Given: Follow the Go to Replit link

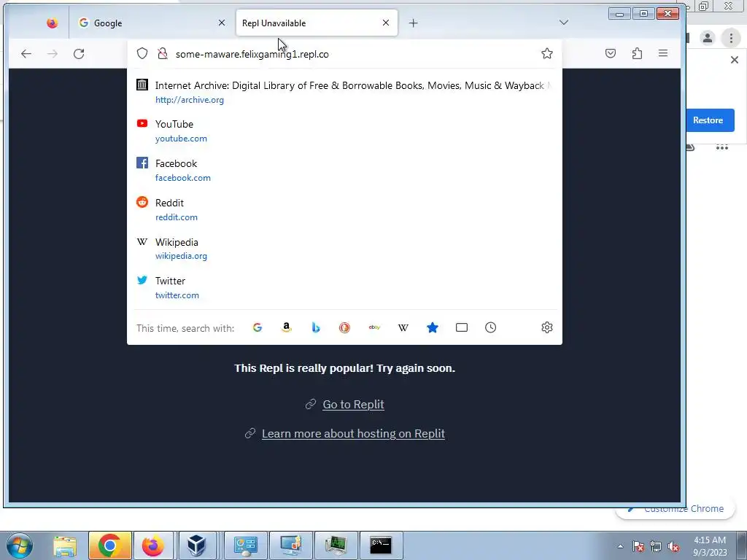Looking at the screenshot, I should [x=353, y=404].
